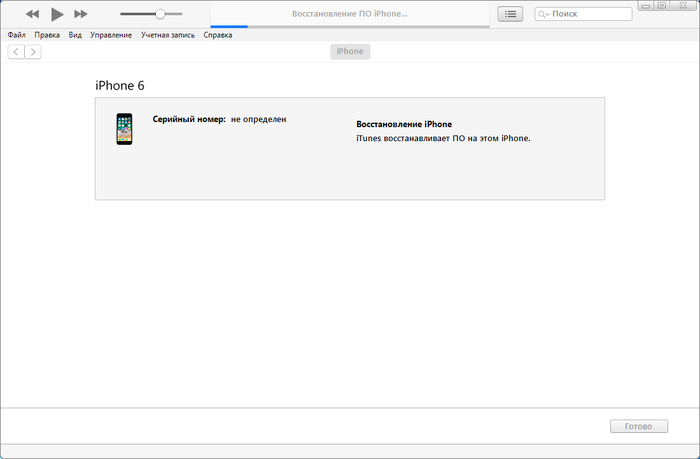Screen dimensions: 700x459
Task: Open the Файл menu
Action: pyautogui.click(x=16, y=35)
